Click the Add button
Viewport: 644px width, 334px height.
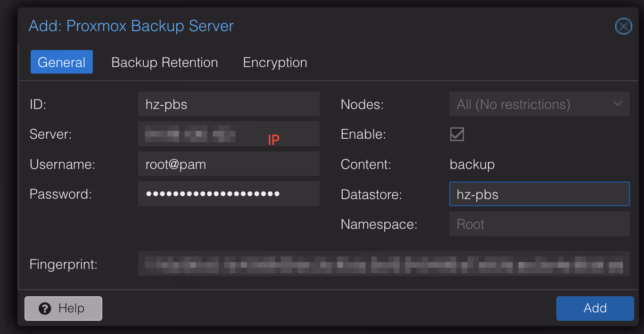[594, 308]
